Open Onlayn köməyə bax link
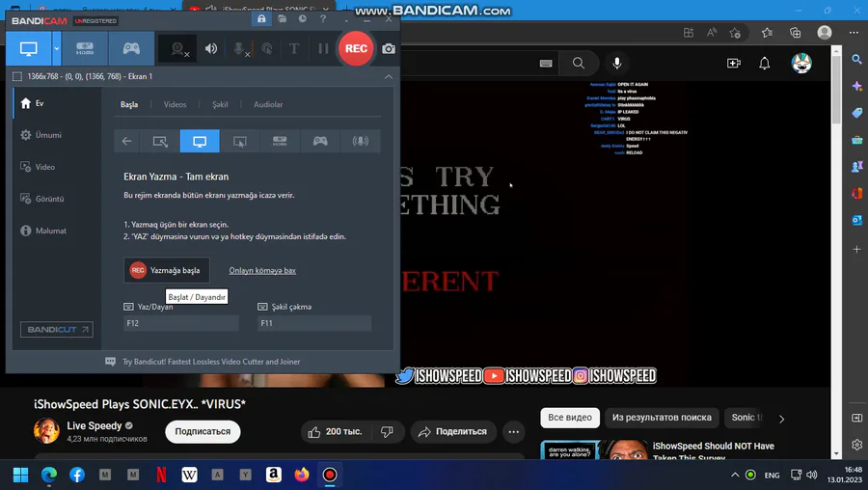 [262, 271]
